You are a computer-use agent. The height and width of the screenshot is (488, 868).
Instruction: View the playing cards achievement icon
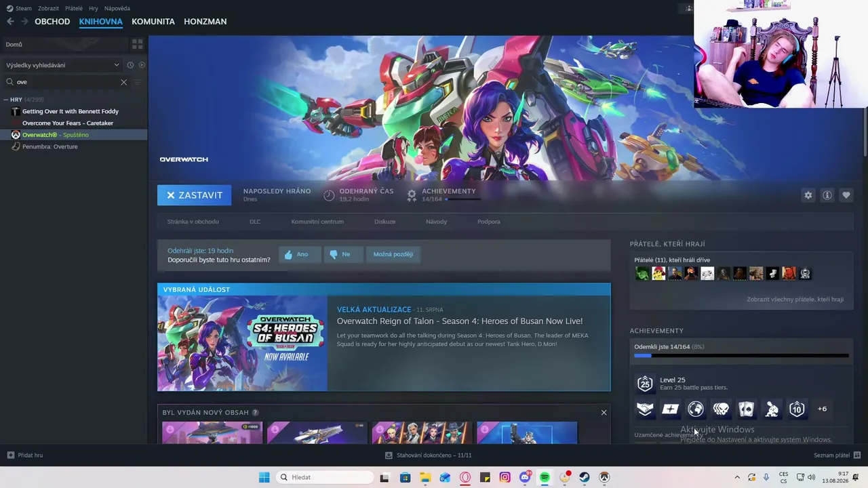[746, 409]
